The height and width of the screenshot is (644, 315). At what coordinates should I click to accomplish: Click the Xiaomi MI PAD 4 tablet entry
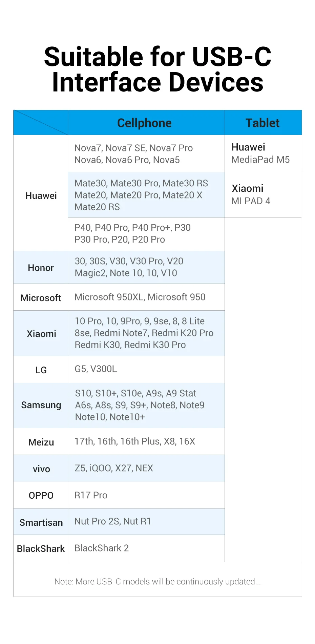251,195
